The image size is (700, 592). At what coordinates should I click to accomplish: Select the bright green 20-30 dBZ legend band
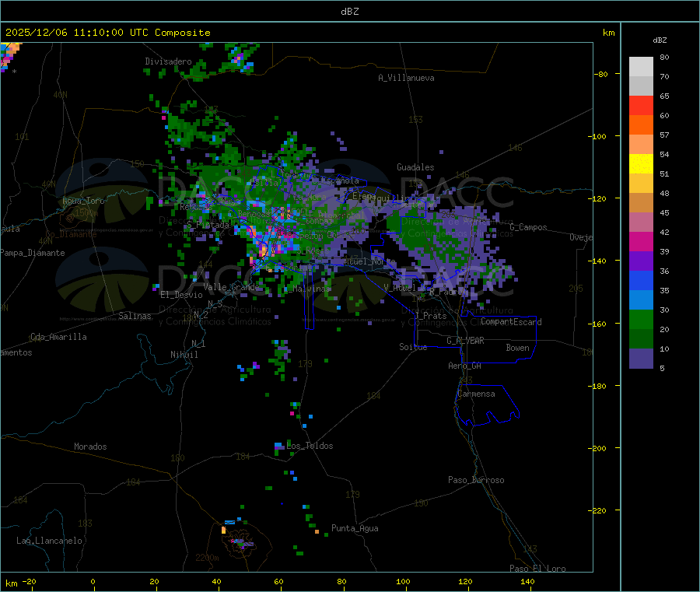[x=641, y=319]
